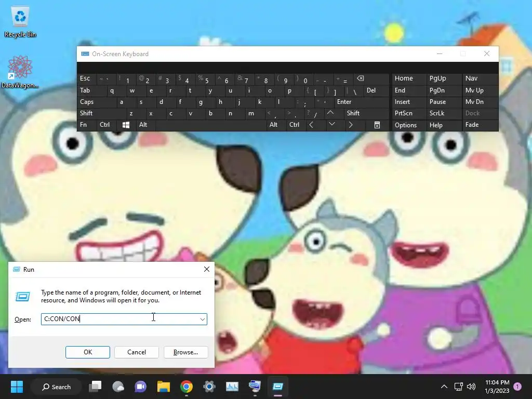
Task: Toggle the Caps lock key
Action: tap(97, 102)
